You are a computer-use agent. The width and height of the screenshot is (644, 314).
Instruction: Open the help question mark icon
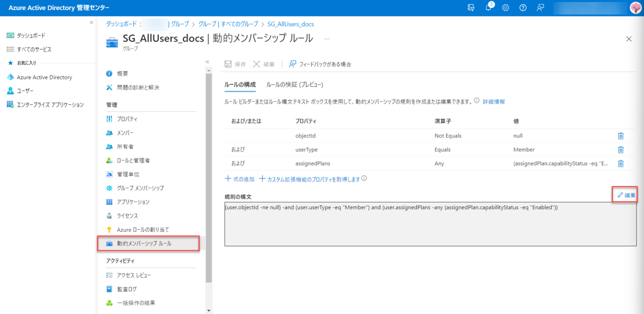pyautogui.click(x=523, y=8)
